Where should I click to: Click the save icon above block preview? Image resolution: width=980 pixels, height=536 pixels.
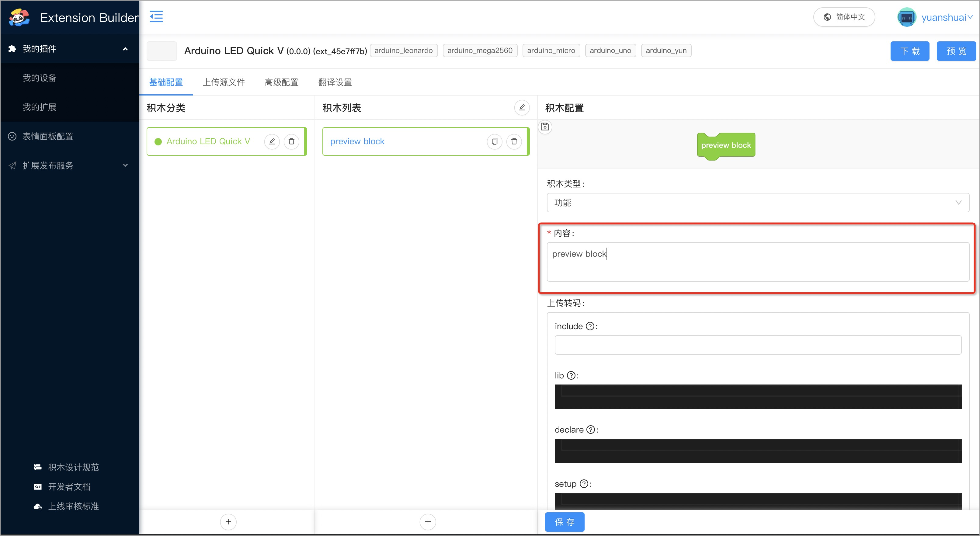(545, 127)
